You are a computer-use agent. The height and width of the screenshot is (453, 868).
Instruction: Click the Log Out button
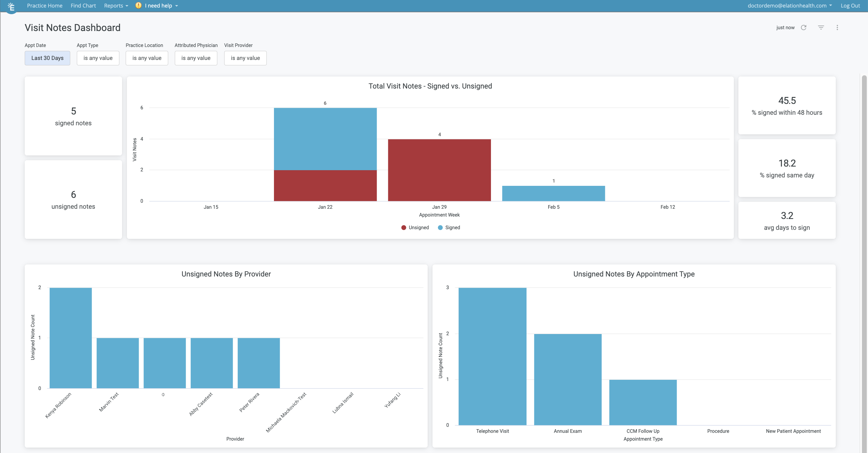850,5
